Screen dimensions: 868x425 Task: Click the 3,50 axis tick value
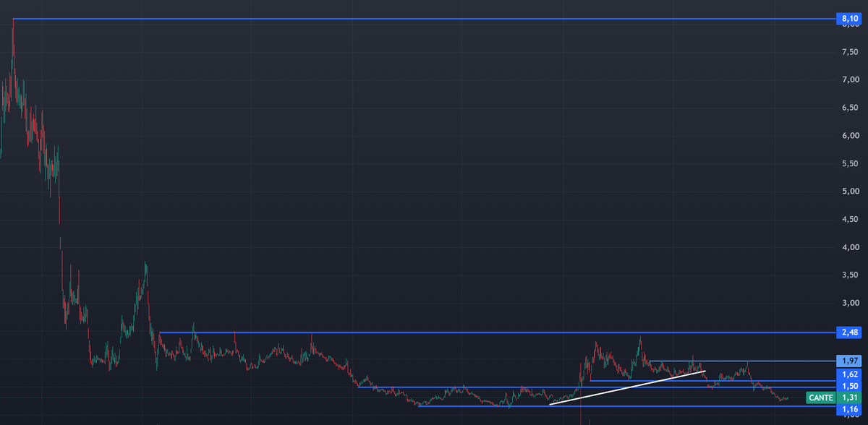tap(850, 275)
